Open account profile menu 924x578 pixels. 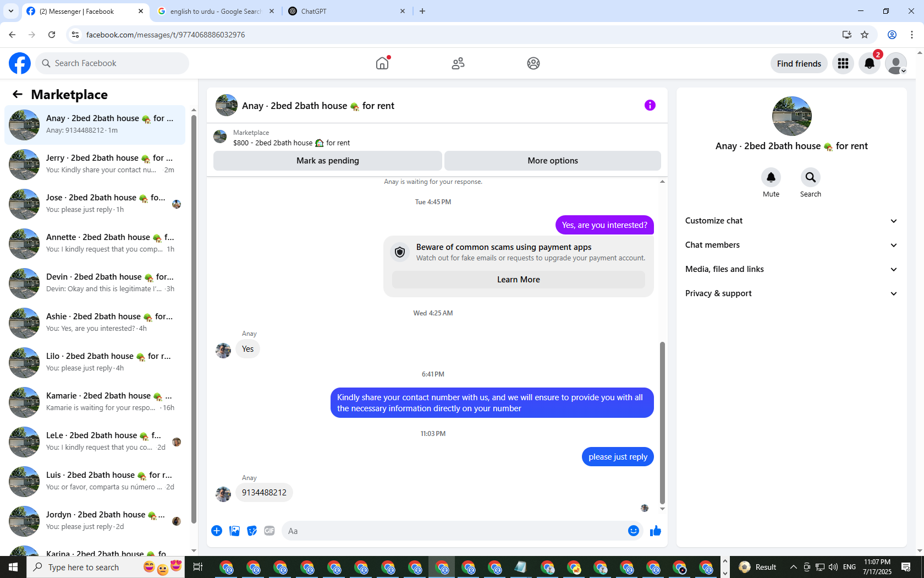[896, 63]
